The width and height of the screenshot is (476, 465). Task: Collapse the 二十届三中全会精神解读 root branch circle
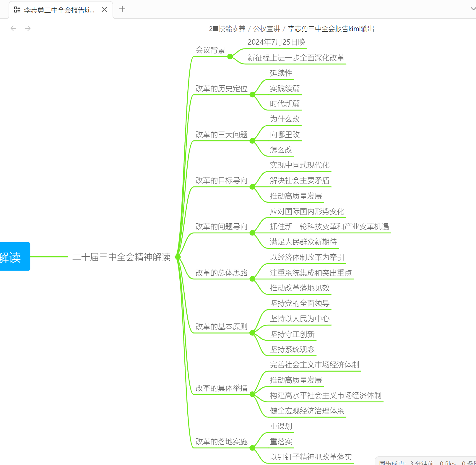pos(178,257)
